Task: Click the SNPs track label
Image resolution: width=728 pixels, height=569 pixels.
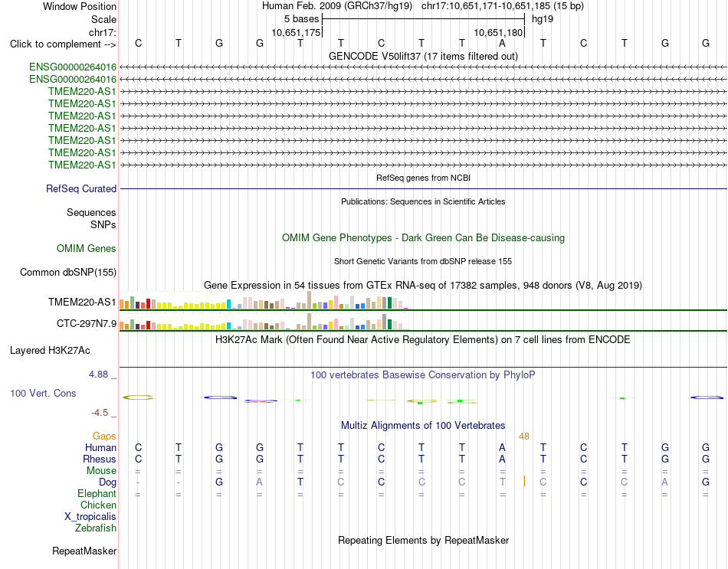Action: [103, 224]
